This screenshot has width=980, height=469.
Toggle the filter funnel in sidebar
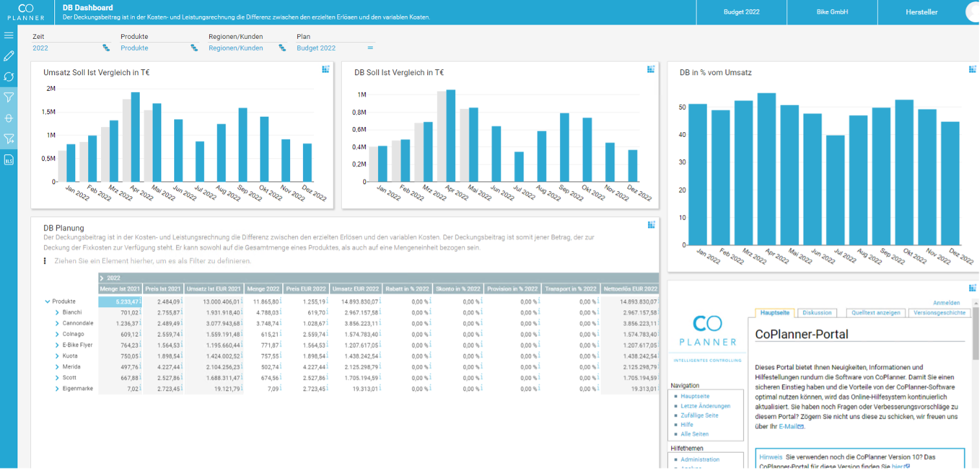click(x=8, y=97)
